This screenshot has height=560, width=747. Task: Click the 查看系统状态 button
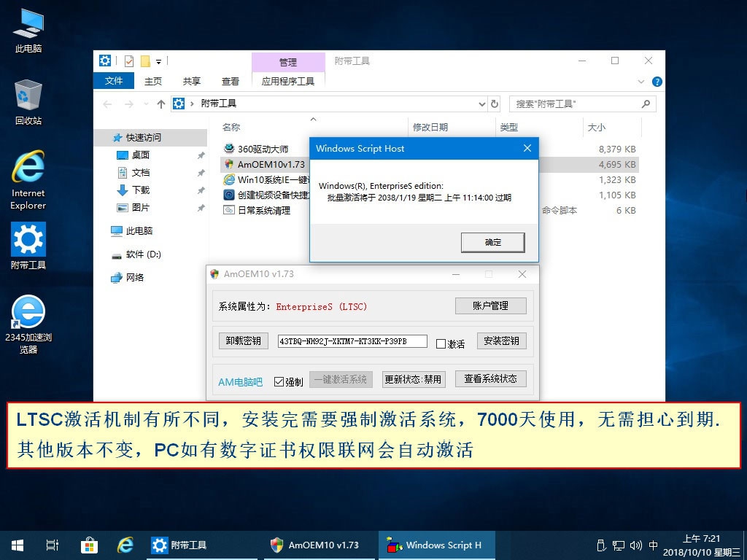click(x=491, y=378)
